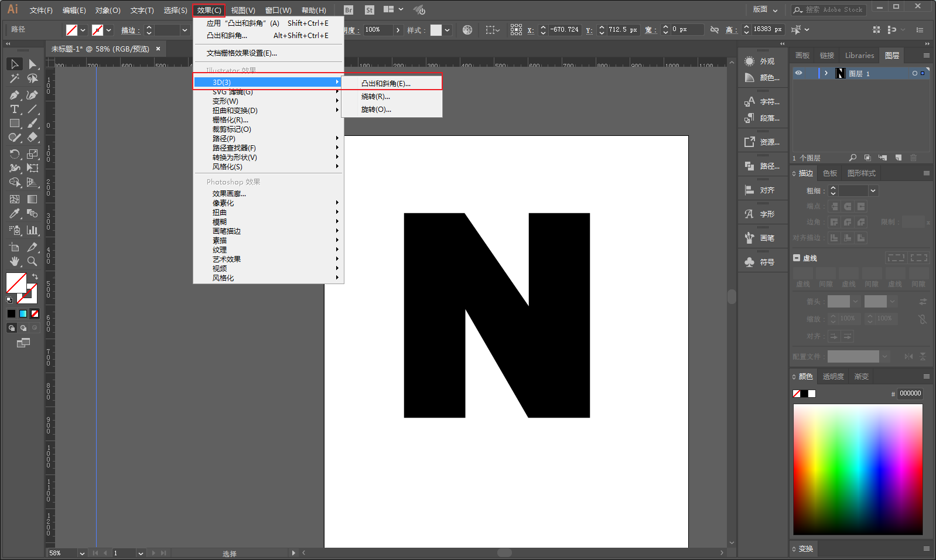Toggle the 虚线 dashed line checkbox
The width and height of the screenshot is (936, 560).
tap(797, 258)
